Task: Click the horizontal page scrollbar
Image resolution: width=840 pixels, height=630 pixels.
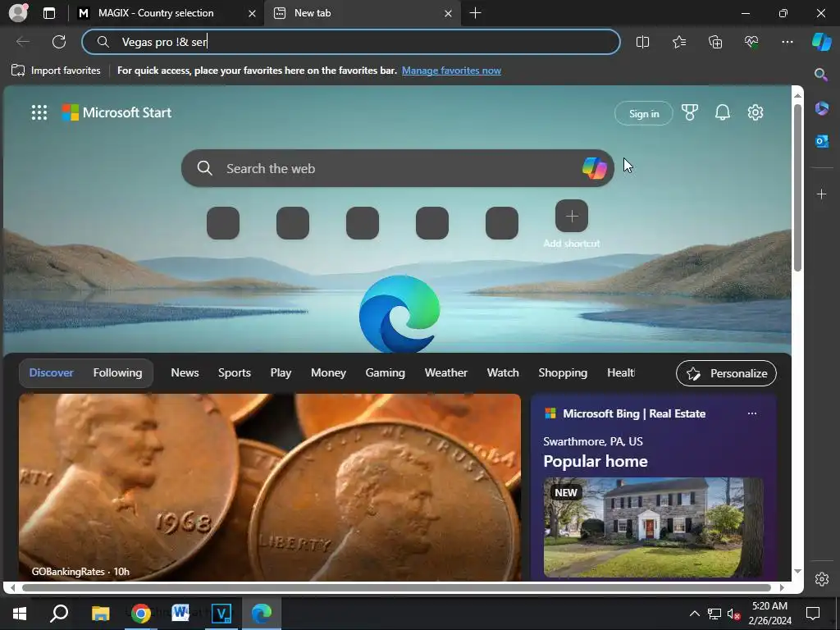Action: (396, 587)
